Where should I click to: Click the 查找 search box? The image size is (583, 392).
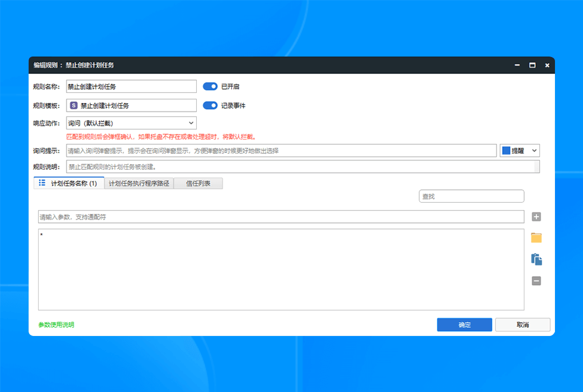pos(471,196)
